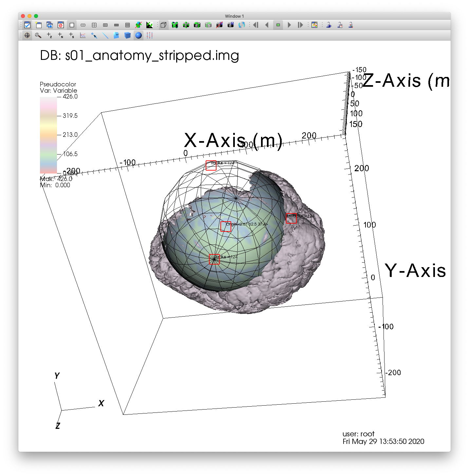
Task: Switch to 2x4 window layout
Action: point(116,25)
